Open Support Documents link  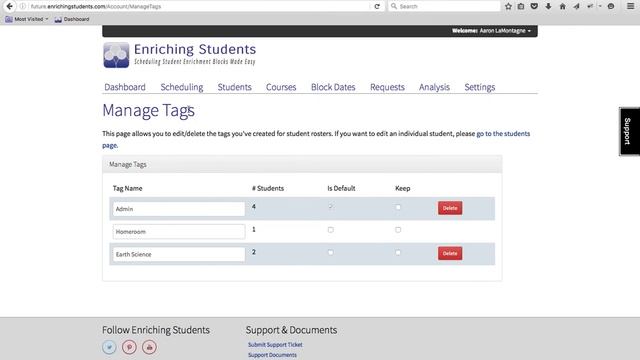click(x=272, y=355)
